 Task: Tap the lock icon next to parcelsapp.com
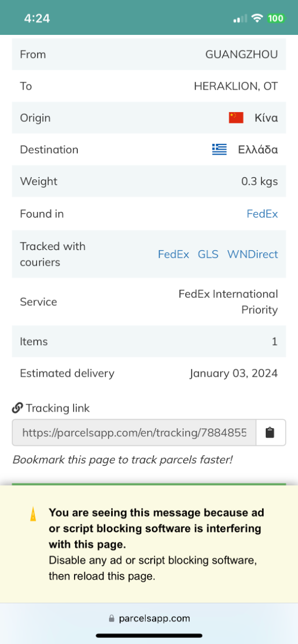click(x=112, y=619)
